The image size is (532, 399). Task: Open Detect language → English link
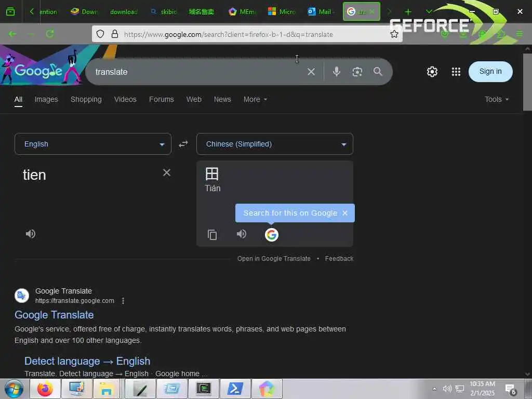pyautogui.click(x=87, y=361)
